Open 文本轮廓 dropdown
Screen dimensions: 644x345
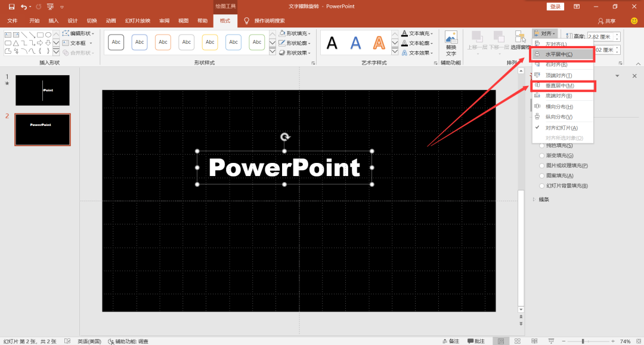[x=417, y=43]
